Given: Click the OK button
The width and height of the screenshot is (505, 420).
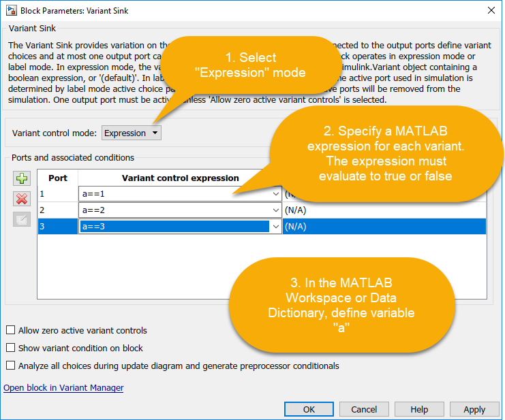Looking at the screenshot, I should pos(309,409).
